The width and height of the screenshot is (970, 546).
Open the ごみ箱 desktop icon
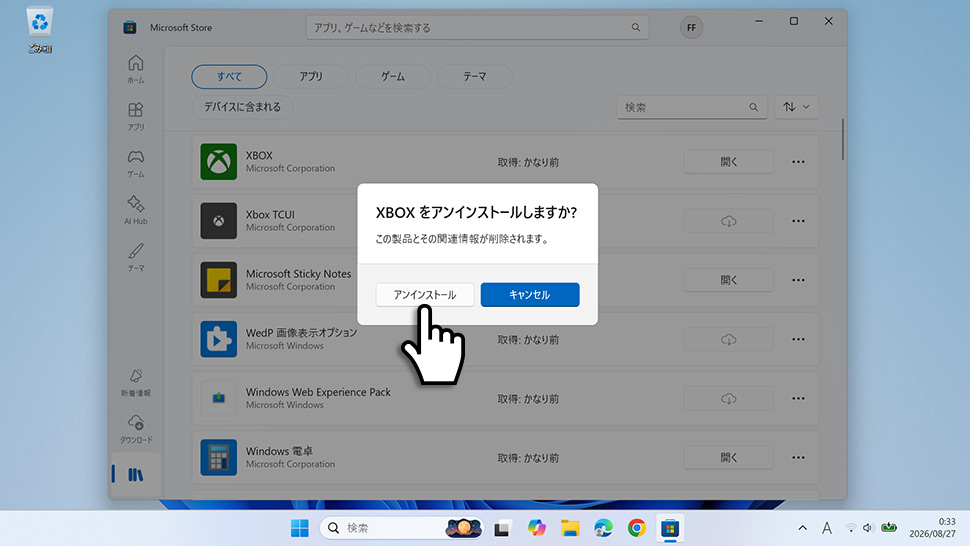[x=40, y=30]
